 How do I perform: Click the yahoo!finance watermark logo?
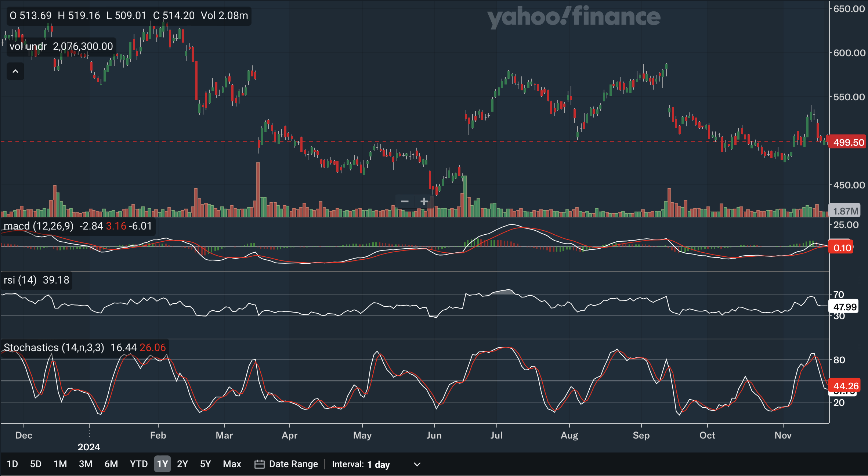click(x=574, y=17)
